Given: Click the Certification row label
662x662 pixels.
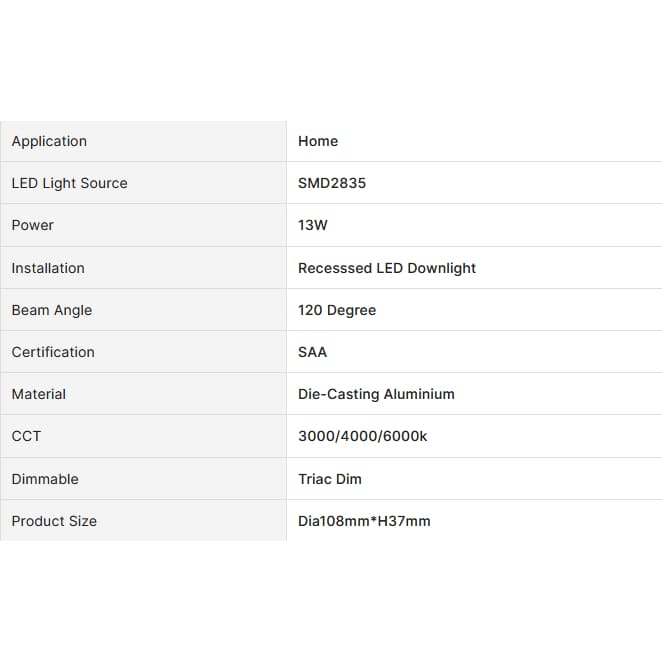Looking at the screenshot, I should pyautogui.click(x=53, y=352).
